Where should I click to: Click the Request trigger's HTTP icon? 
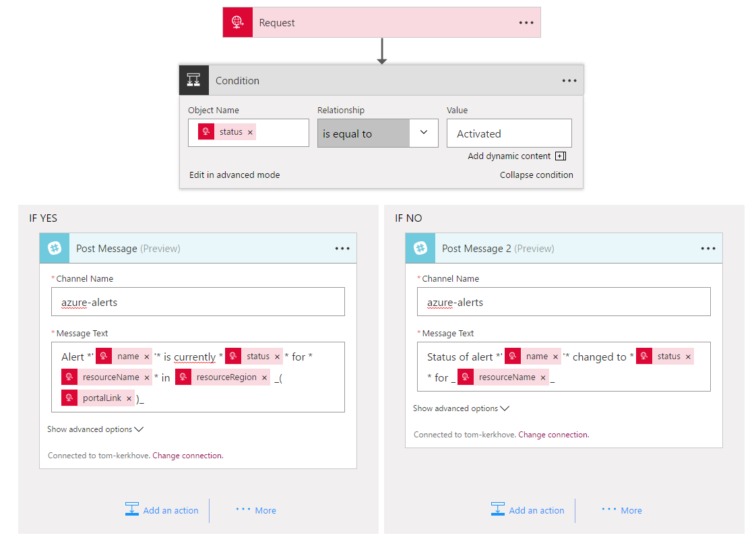[237, 22]
